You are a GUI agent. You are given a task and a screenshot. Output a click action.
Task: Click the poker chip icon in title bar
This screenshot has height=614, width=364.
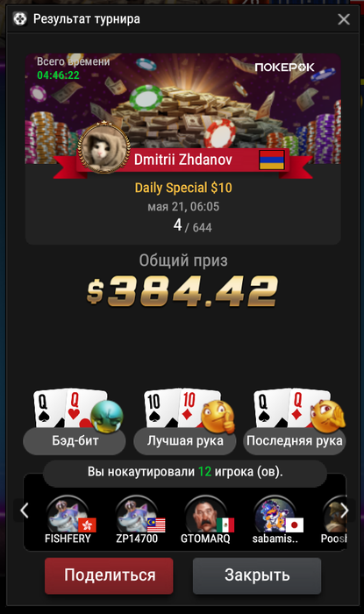pos(20,18)
